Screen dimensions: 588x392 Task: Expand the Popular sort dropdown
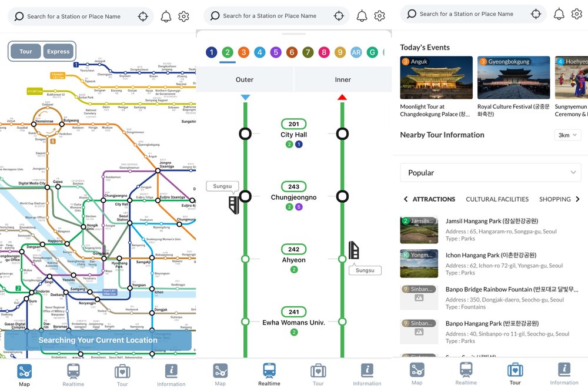click(490, 173)
